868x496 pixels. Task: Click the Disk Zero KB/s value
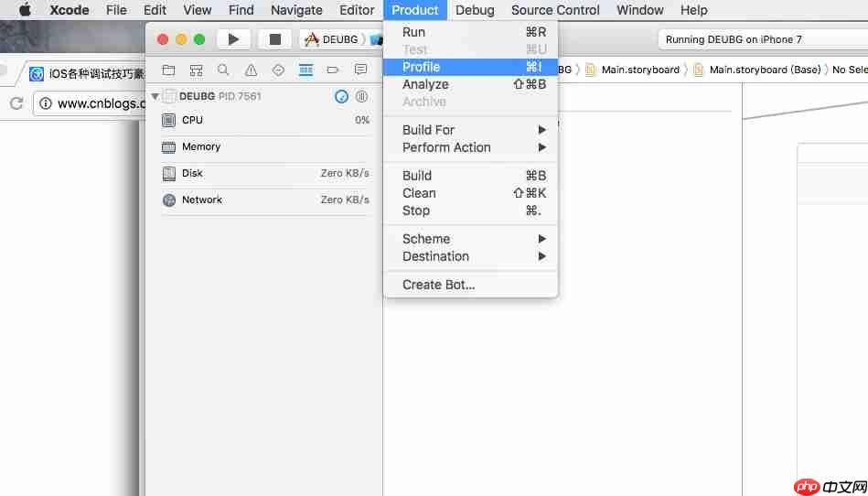coord(345,173)
